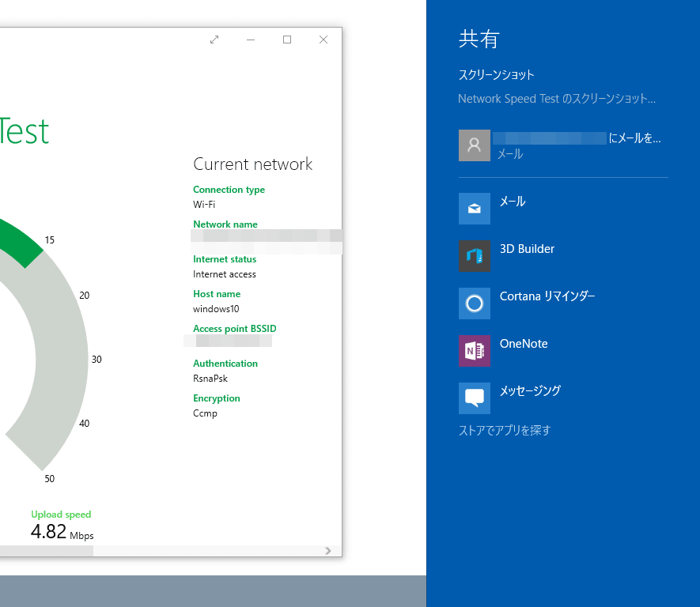Click the Host name label

tap(217, 294)
